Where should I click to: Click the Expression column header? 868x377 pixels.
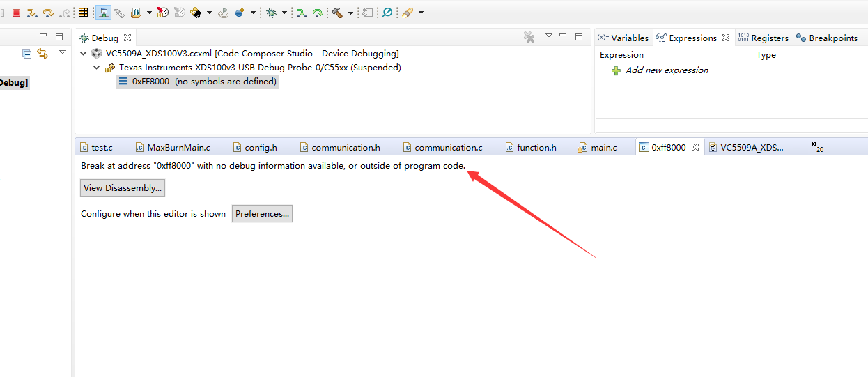tap(621, 55)
